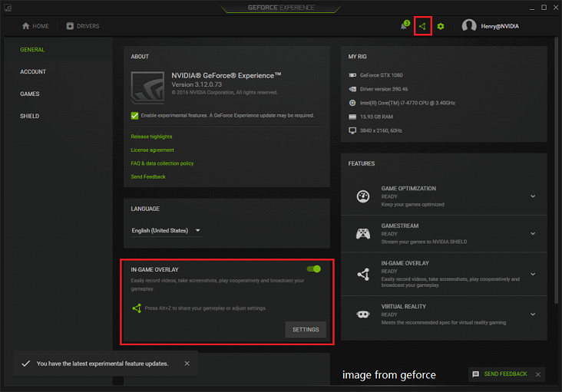Switch to the Games settings tab

pyautogui.click(x=30, y=94)
